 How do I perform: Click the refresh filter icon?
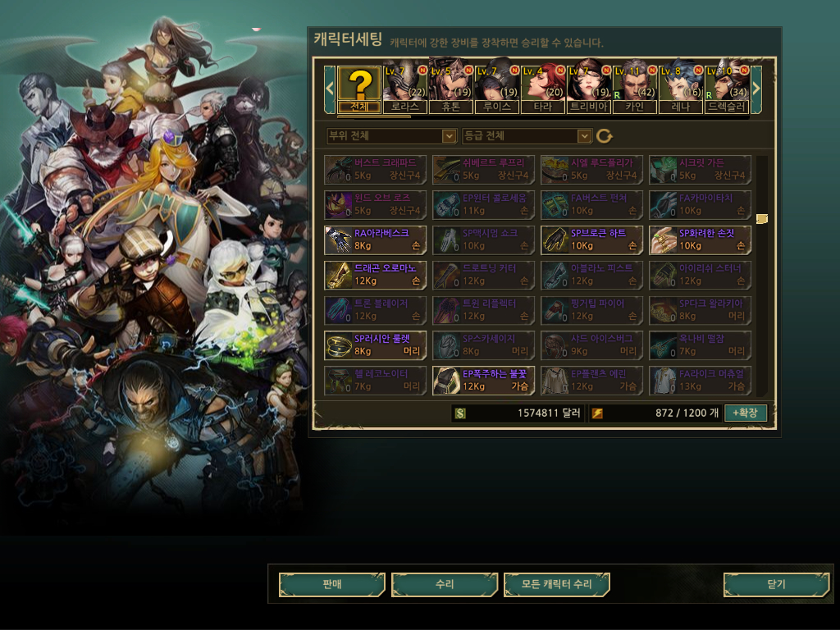tap(605, 136)
